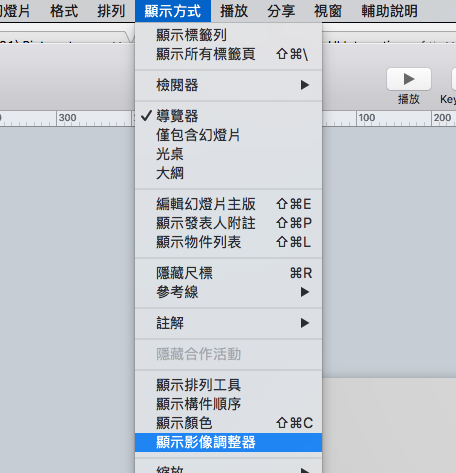Open the 排列 menu in menu bar
The width and height of the screenshot is (456, 473).
point(111,11)
